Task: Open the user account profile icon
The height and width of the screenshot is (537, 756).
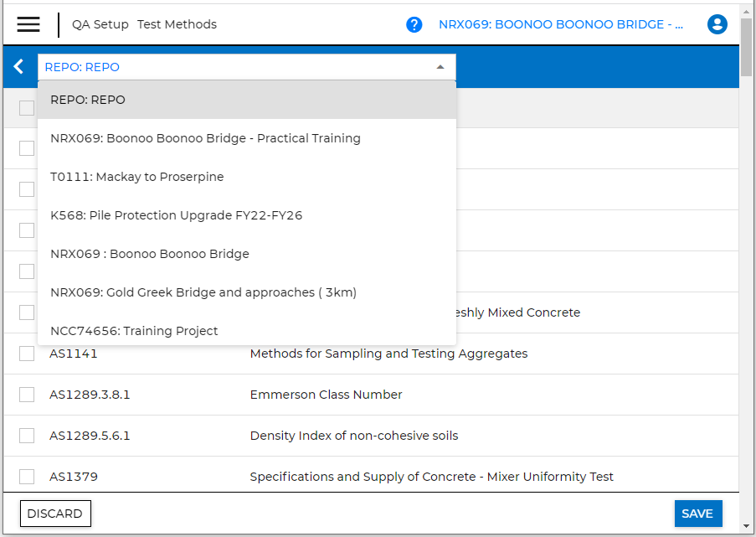Action: pos(717,24)
